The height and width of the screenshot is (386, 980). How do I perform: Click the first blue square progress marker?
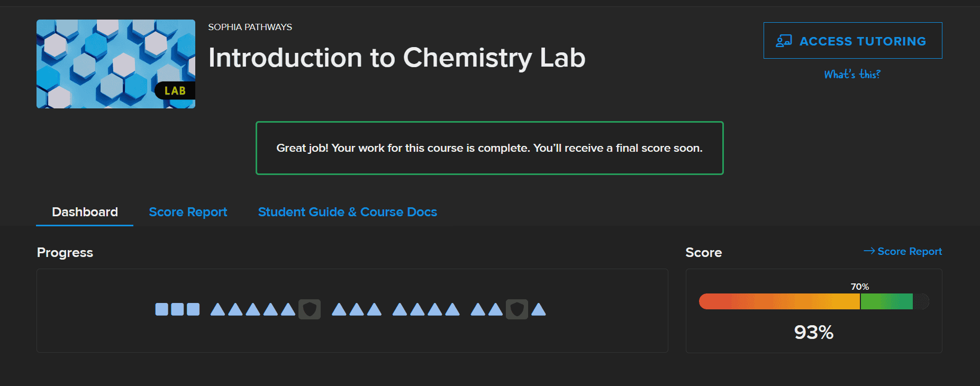tap(161, 309)
